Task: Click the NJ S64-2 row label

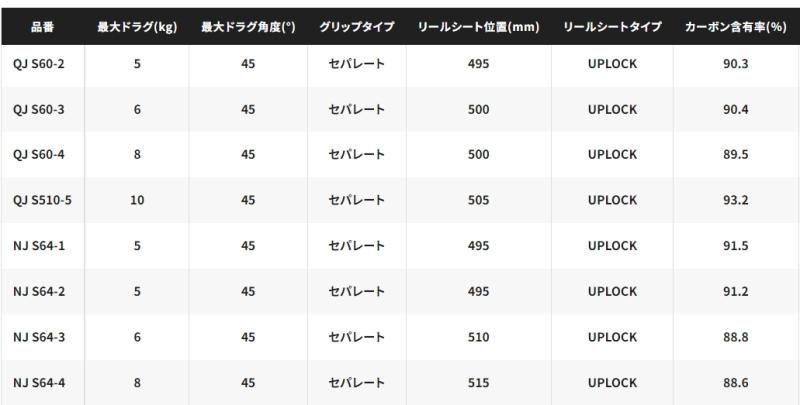Action: coord(41,291)
